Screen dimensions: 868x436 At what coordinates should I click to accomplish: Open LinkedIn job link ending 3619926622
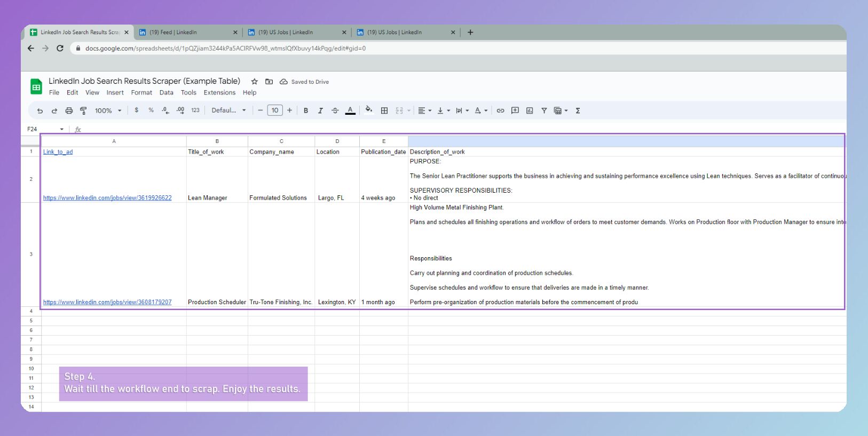click(107, 198)
